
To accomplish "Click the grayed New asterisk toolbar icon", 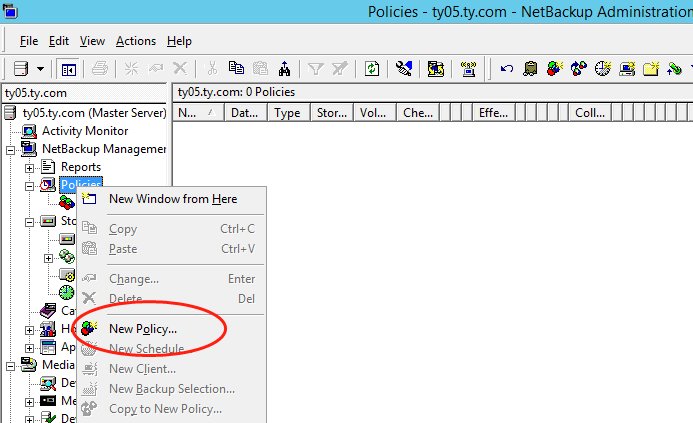I will click(131, 69).
